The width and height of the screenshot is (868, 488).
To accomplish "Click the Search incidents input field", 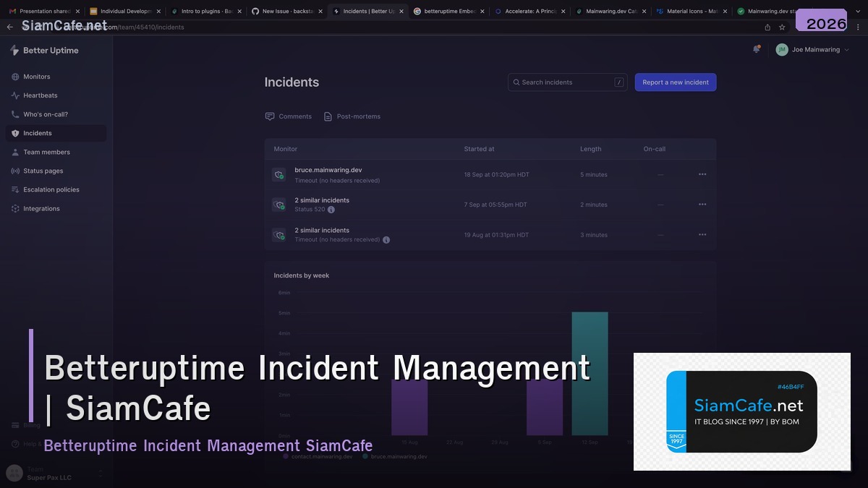I will (x=566, y=82).
